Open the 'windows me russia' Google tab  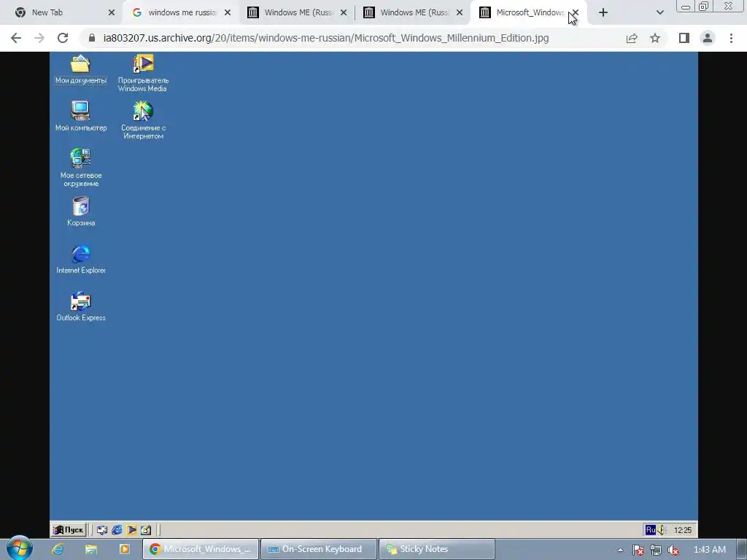(180, 12)
